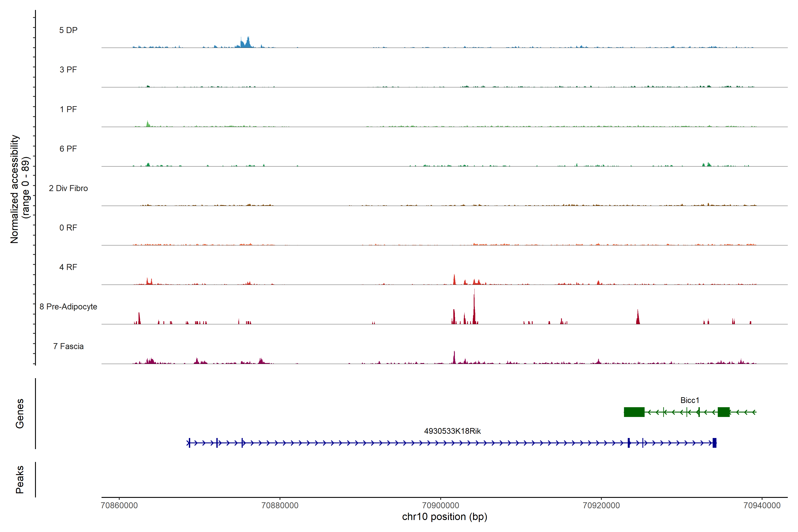Image resolution: width=798 pixels, height=532 pixels.
Task: Click the 0 RF track label
Action: [68, 228]
